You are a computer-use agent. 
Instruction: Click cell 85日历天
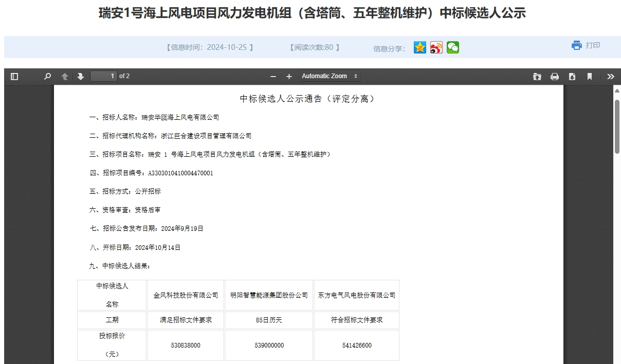pos(269,320)
